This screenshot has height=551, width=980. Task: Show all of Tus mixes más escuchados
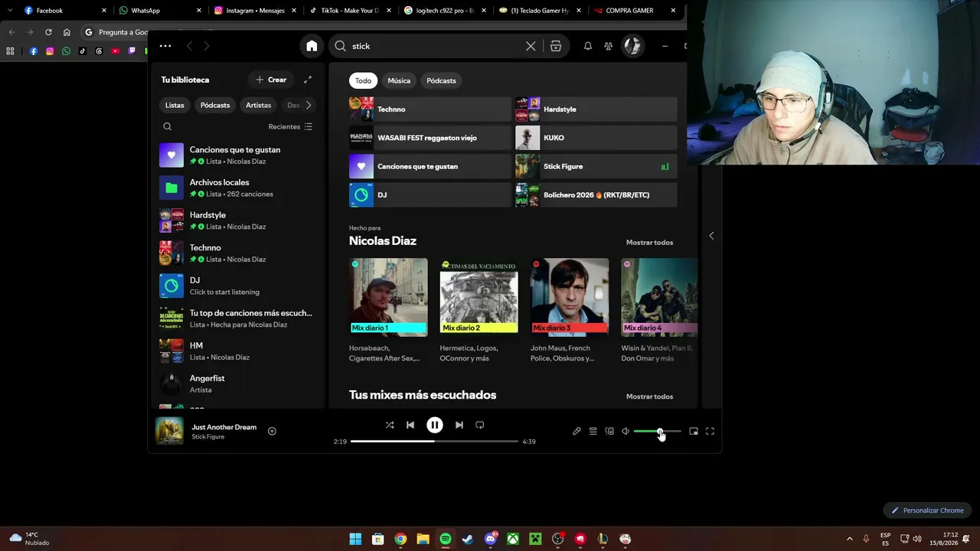pos(649,396)
